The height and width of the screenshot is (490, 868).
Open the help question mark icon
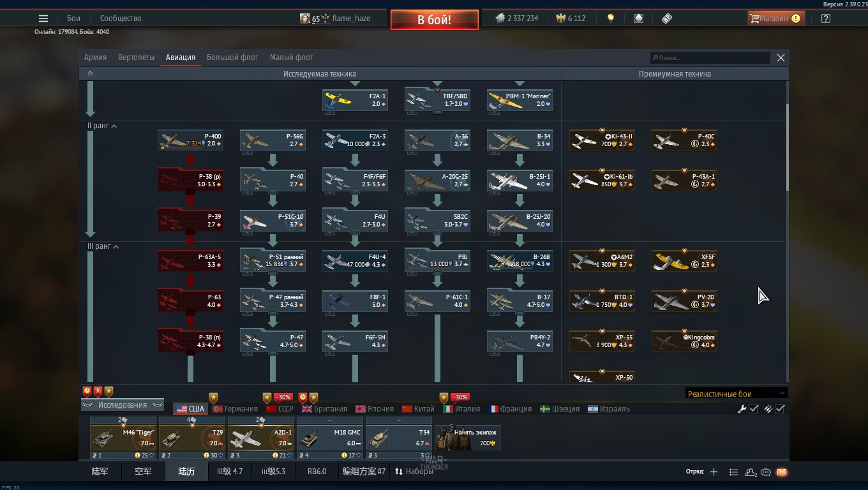pos(826,19)
